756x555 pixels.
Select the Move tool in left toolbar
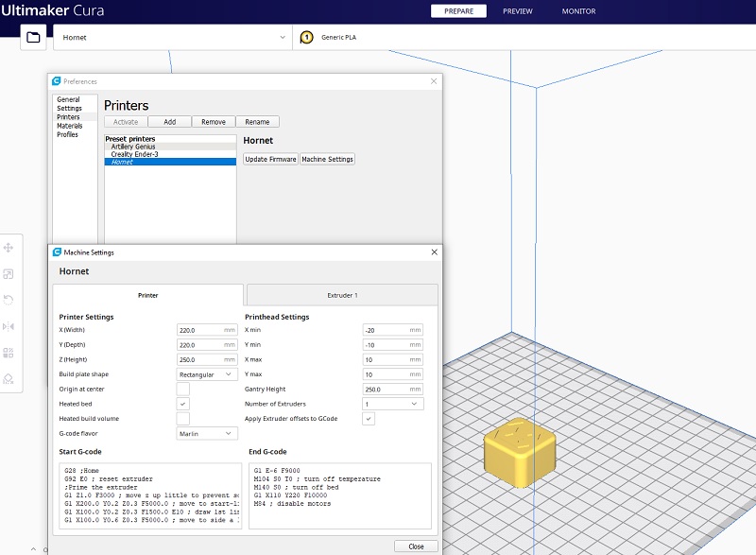pyautogui.click(x=9, y=248)
